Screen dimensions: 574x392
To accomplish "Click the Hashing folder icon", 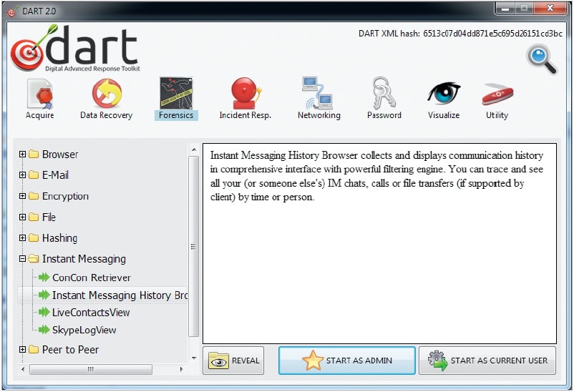I will (x=34, y=238).
